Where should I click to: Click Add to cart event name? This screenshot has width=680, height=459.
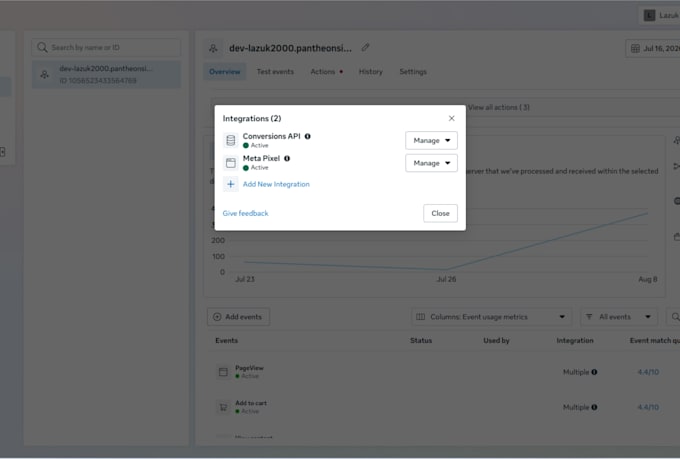(x=251, y=403)
